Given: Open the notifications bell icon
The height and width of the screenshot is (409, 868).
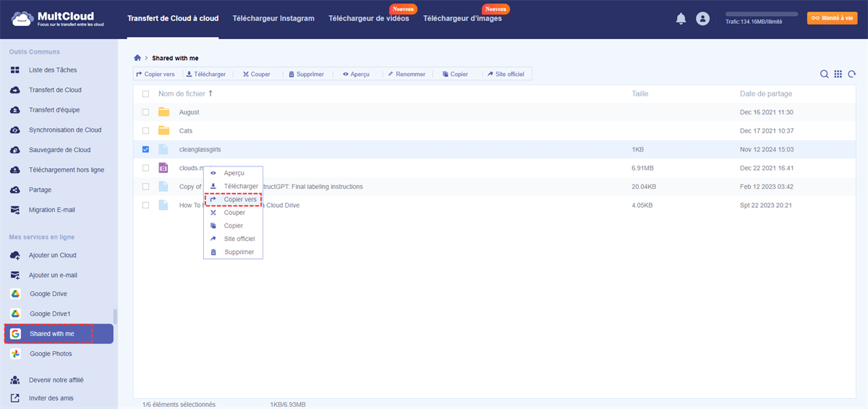Looking at the screenshot, I should pos(681,19).
